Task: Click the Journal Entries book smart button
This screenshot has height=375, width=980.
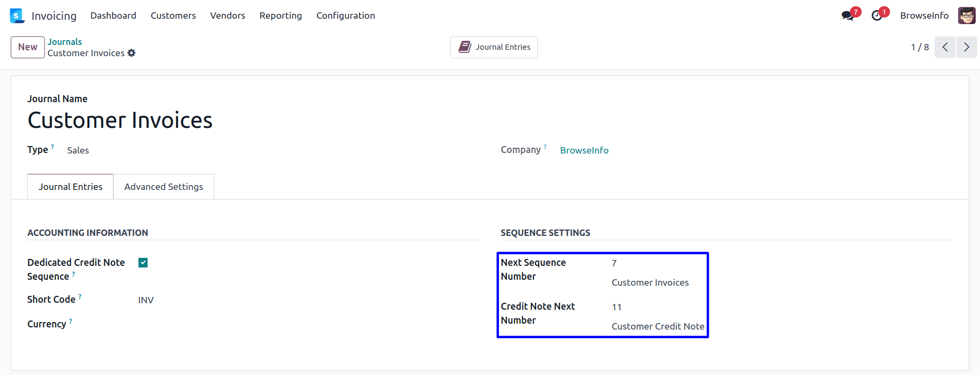Action: coord(494,47)
